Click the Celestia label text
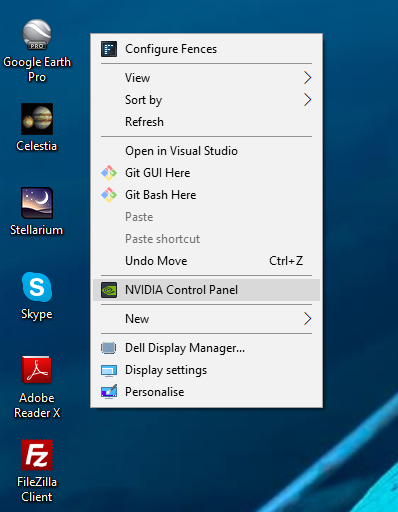This screenshot has height=512, width=398. coord(37,146)
